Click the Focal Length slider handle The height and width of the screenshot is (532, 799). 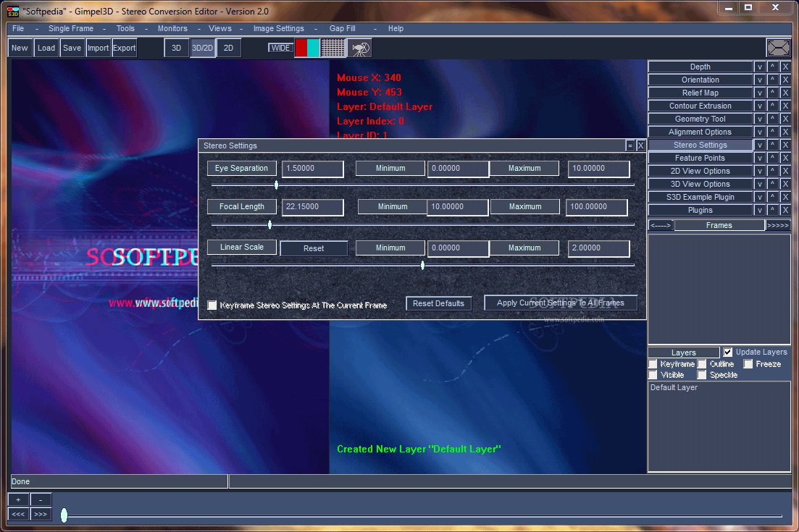pos(269,224)
